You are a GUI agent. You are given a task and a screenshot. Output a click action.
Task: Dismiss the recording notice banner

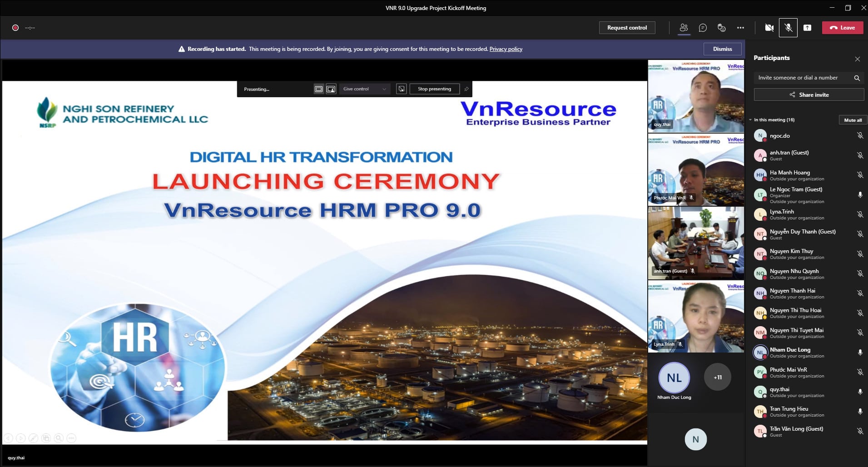[722, 49]
